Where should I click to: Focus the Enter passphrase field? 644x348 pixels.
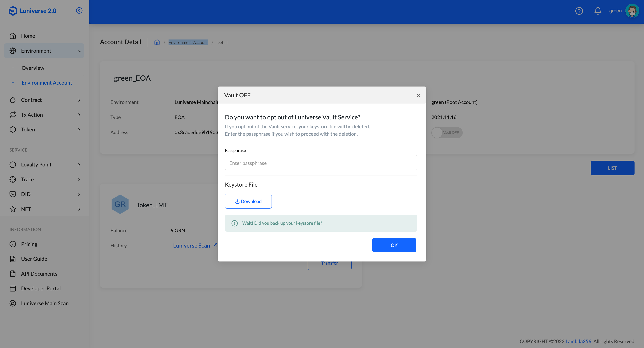321,163
